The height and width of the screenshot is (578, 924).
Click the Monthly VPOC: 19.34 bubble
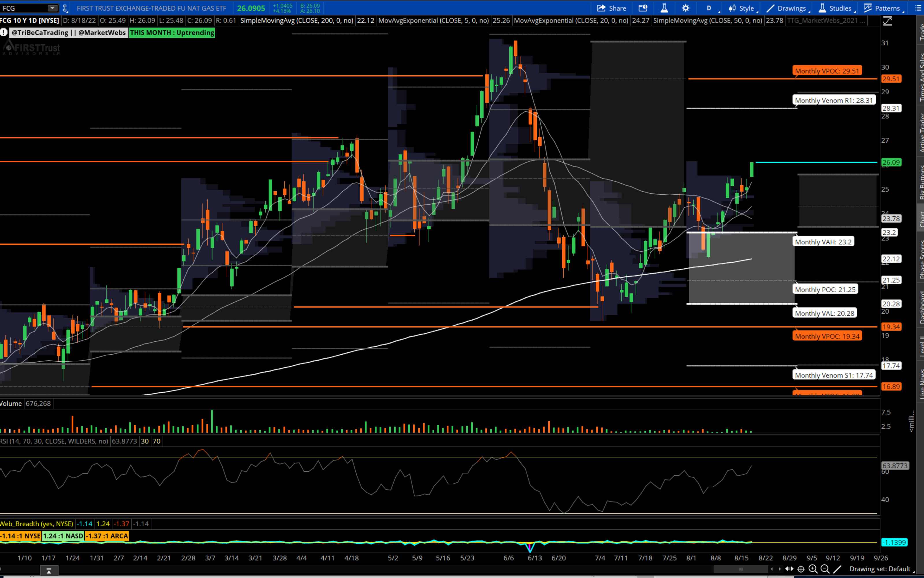tap(827, 336)
